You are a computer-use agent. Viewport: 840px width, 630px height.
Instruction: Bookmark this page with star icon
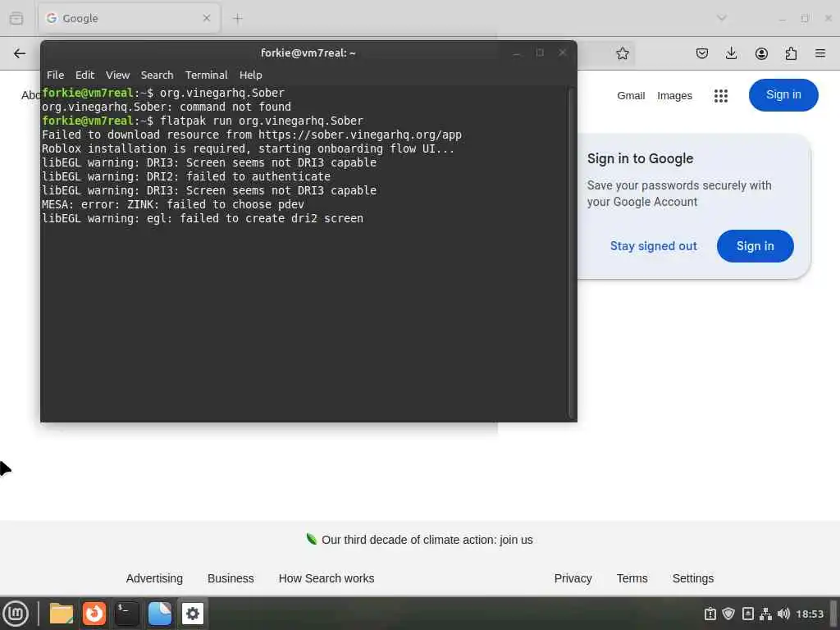coord(622,53)
